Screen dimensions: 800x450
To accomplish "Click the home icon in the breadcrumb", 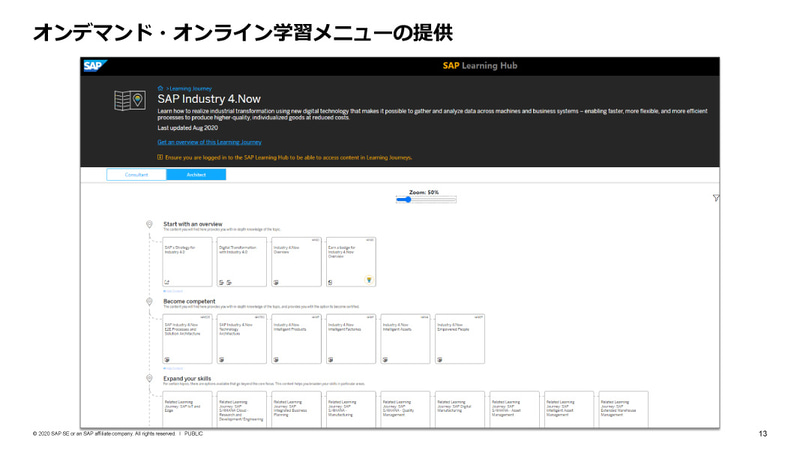I will (160, 88).
